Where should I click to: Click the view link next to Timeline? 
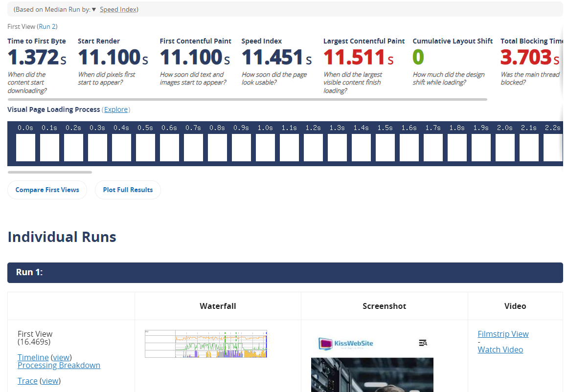[61, 357]
